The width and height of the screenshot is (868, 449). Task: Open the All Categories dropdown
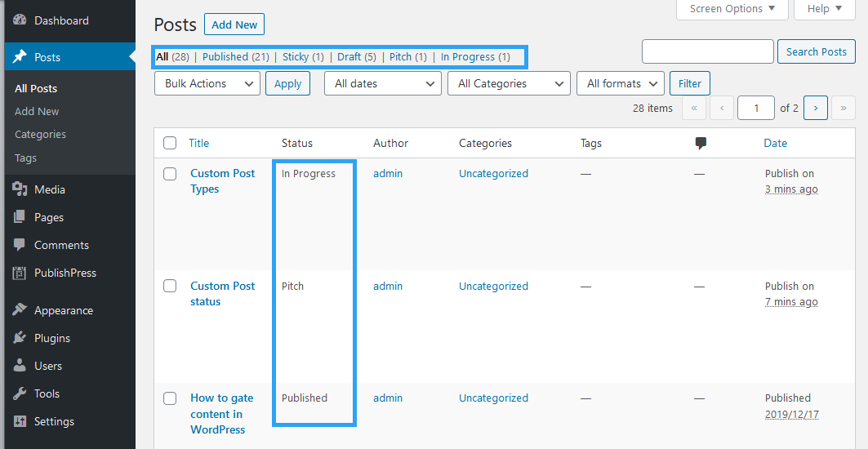pyautogui.click(x=509, y=83)
